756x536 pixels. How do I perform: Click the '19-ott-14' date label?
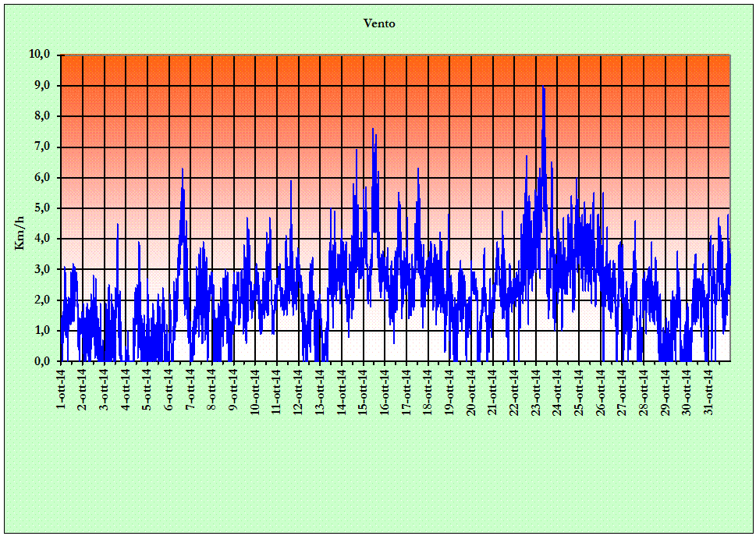450,392
